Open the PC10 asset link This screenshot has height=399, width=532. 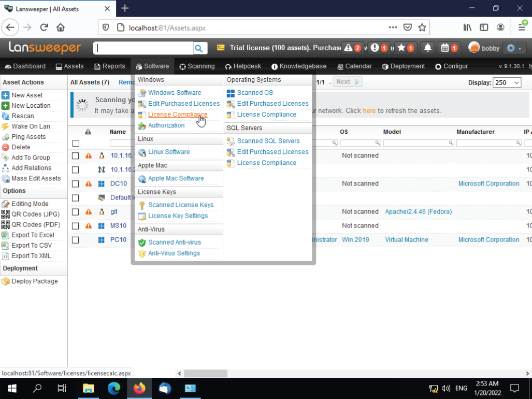point(118,239)
